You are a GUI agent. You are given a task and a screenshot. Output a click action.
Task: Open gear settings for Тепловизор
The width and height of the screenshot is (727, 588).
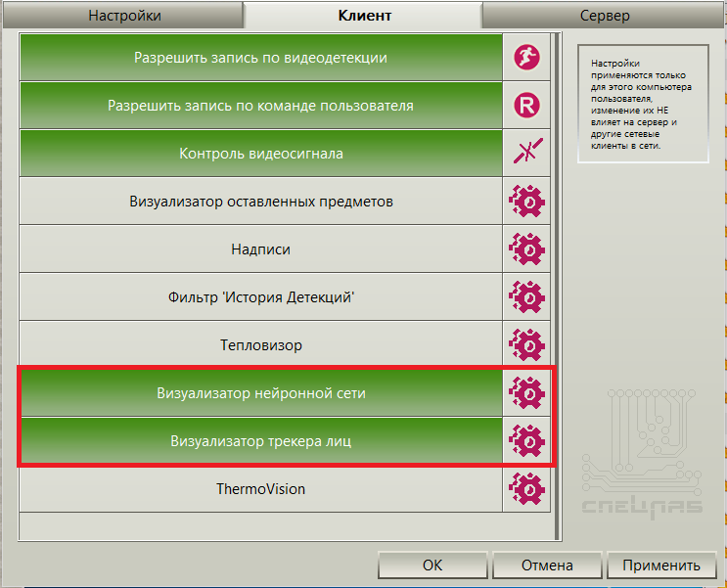point(526,345)
